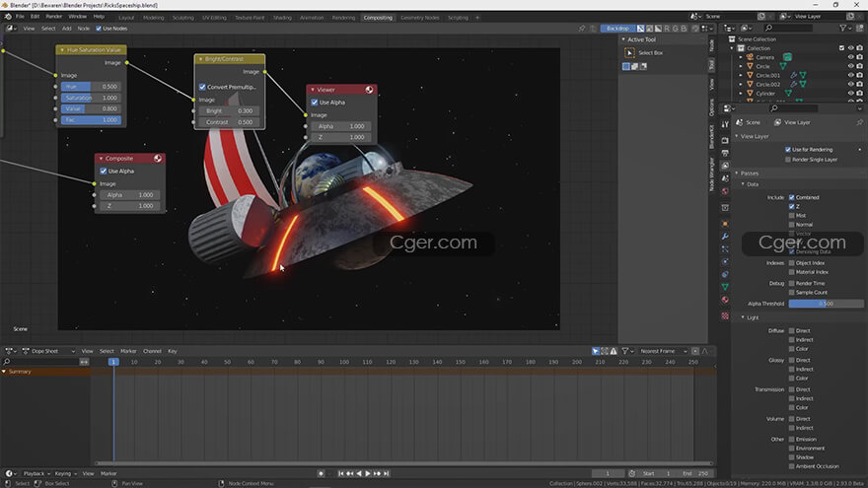Open the World properties globe icon

coord(725,191)
